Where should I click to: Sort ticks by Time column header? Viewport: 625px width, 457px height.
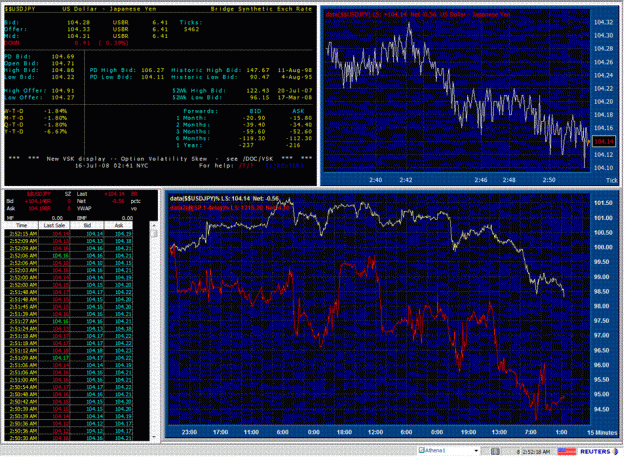(x=22, y=226)
